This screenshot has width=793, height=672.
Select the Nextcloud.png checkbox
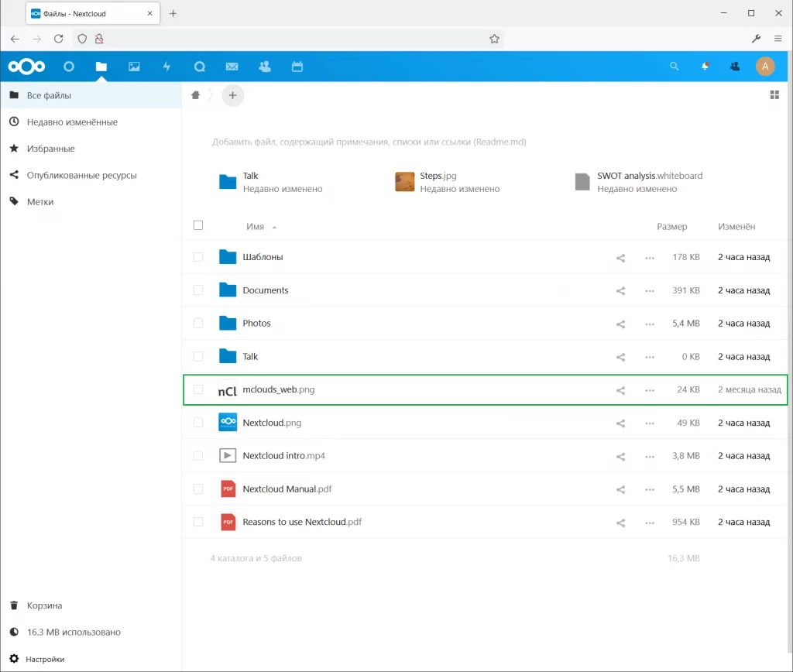pyautogui.click(x=198, y=422)
